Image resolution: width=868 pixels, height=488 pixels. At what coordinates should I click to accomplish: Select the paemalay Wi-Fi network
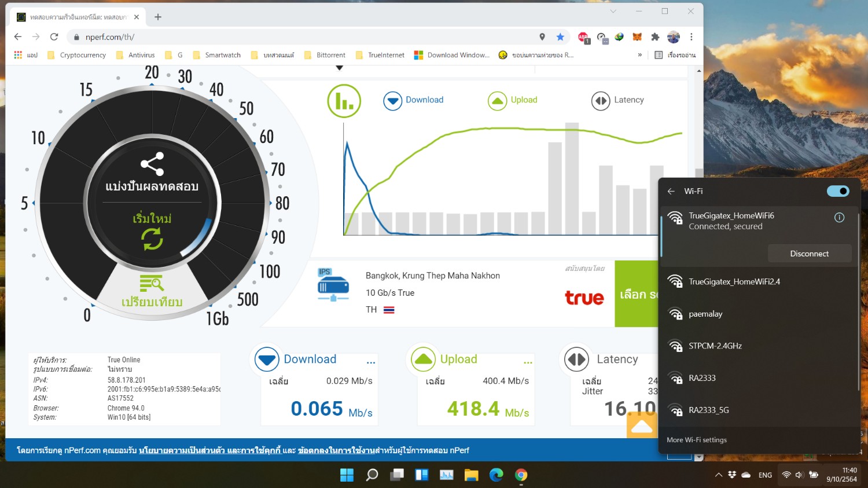[759, 314]
